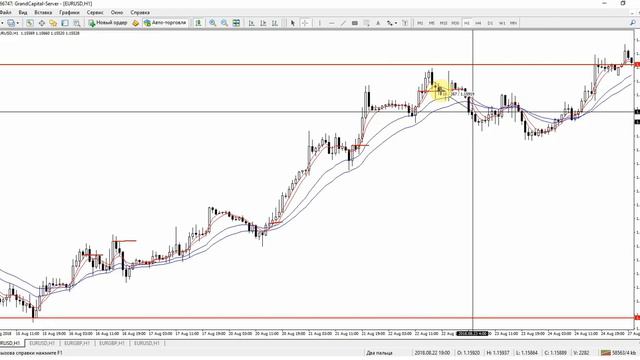This screenshot has height=360, width=640.
Task: Click the O: 1.15920 open price value
Action: click(x=469, y=352)
